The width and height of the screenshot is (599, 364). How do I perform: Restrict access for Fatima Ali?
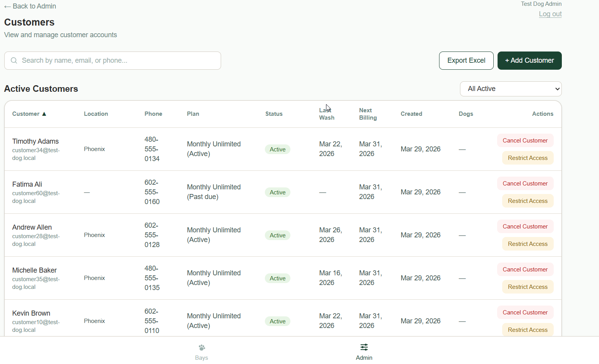[527, 201]
